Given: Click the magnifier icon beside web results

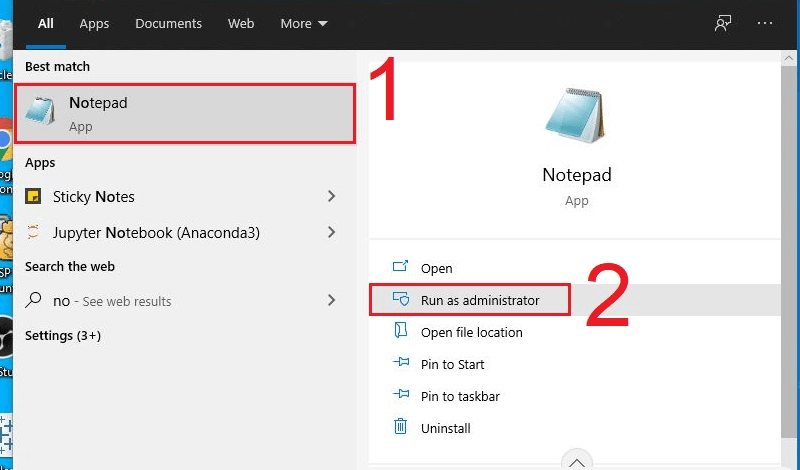Looking at the screenshot, I should [x=33, y=300].
